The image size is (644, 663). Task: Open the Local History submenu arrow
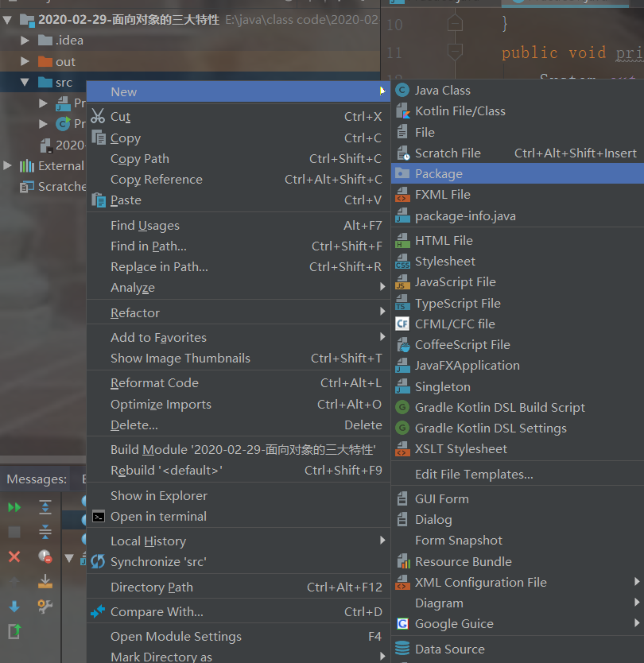(382, 540)
